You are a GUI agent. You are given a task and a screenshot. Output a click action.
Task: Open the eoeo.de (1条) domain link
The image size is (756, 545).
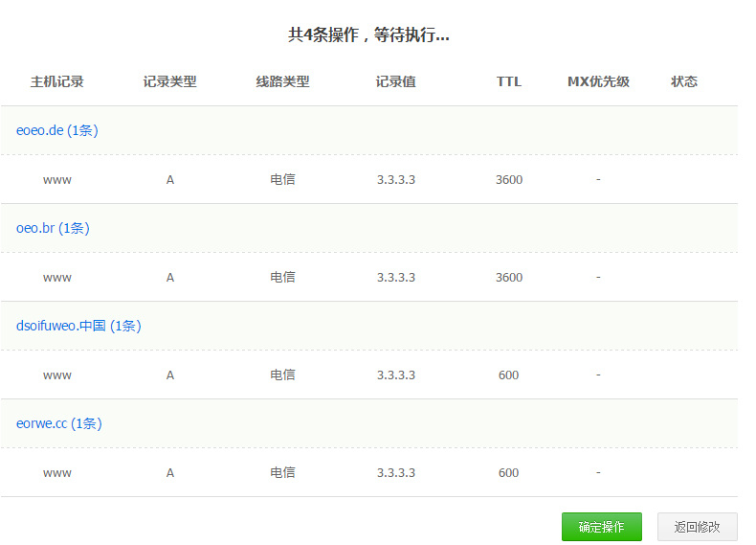(x=56, y=130)
